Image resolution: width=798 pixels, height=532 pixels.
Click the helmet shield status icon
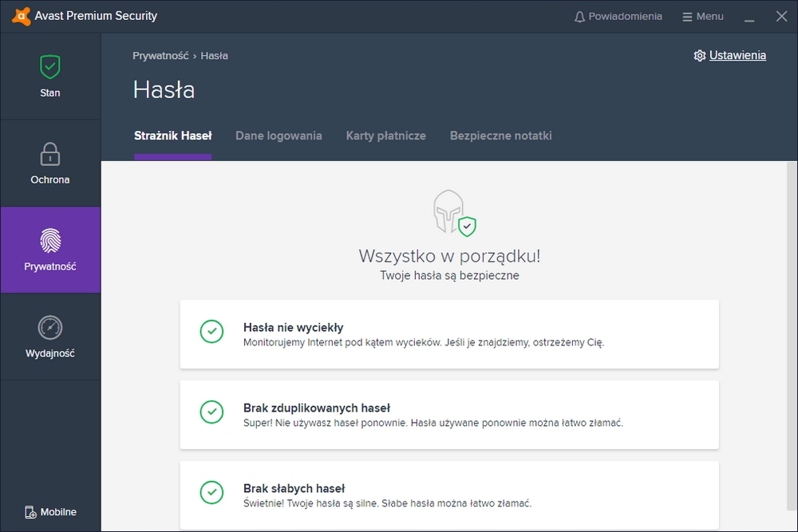[x=453, y=214]
